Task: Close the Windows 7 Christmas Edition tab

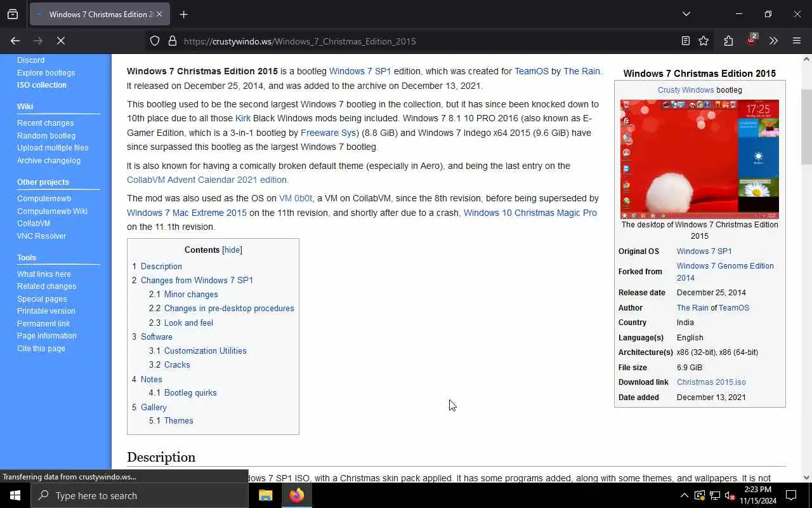Action: point(159,14)
